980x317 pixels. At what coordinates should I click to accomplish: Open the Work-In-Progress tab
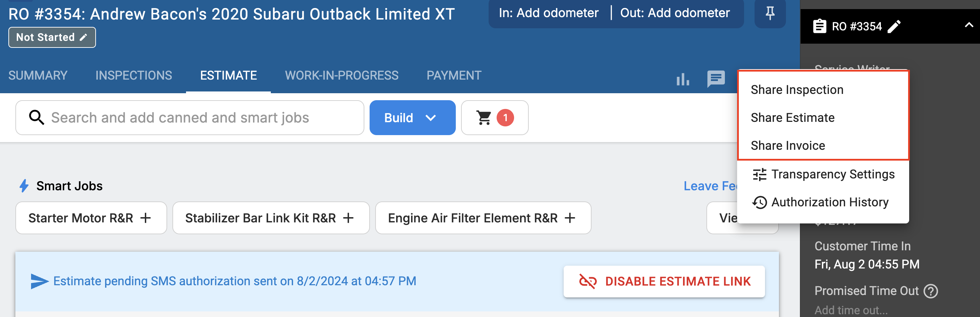[342, 75]
